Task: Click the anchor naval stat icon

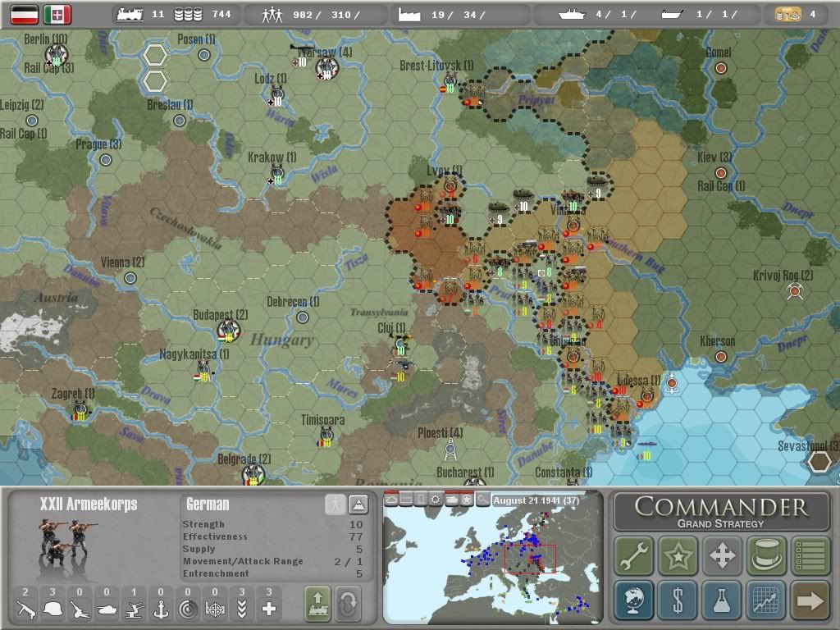Action: point(161,609)
